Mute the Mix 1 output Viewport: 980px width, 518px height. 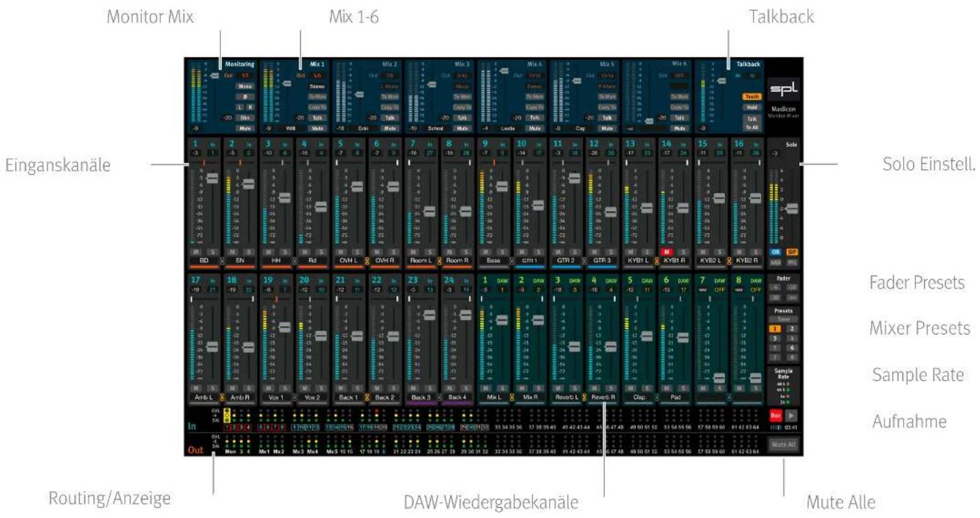coord(317,128)
